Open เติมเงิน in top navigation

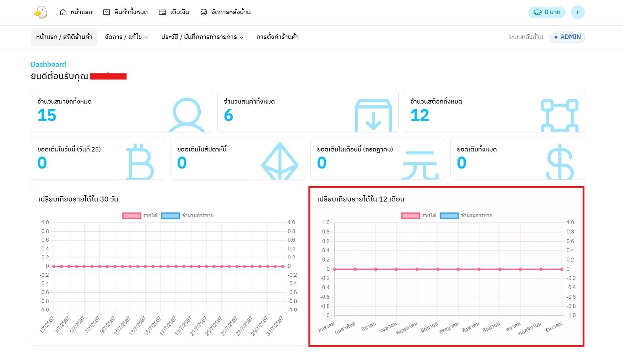click(x=174, y=12)
